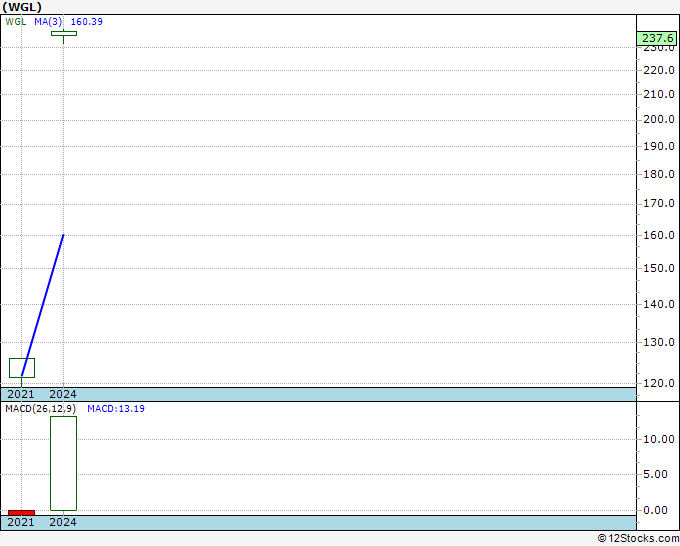
Task: Click the 237.6 current price label
Action: pos(658,38)
